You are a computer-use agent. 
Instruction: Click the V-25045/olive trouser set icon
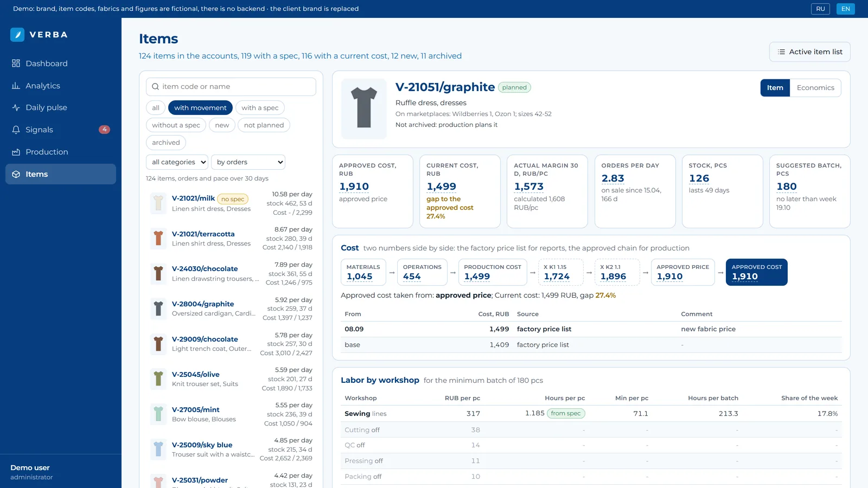coord(158,379)
